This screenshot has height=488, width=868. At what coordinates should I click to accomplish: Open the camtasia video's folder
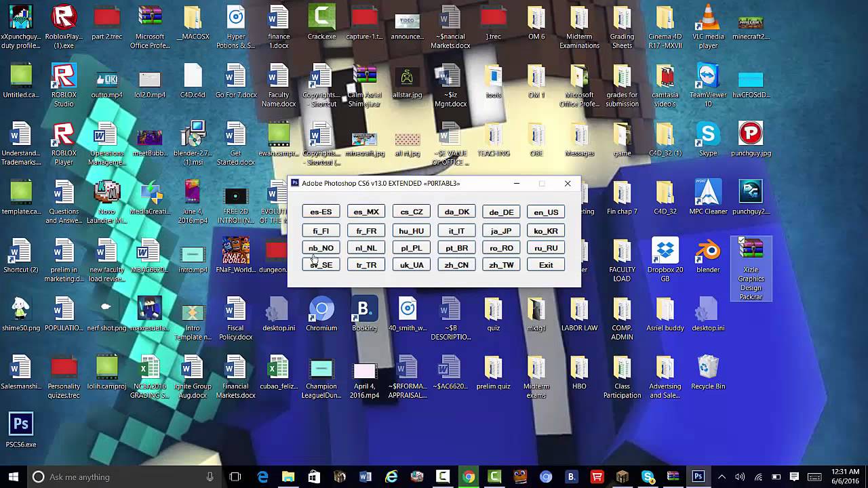tap(665, 85)
